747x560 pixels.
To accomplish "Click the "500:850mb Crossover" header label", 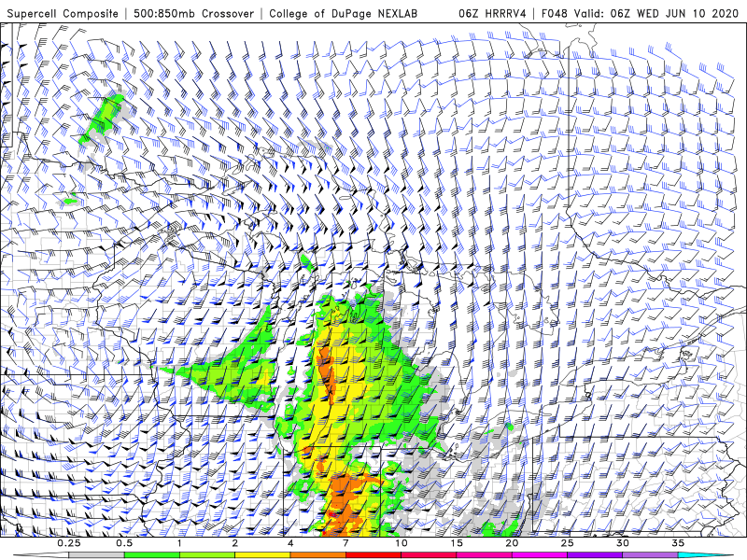I will coord(194,13).
